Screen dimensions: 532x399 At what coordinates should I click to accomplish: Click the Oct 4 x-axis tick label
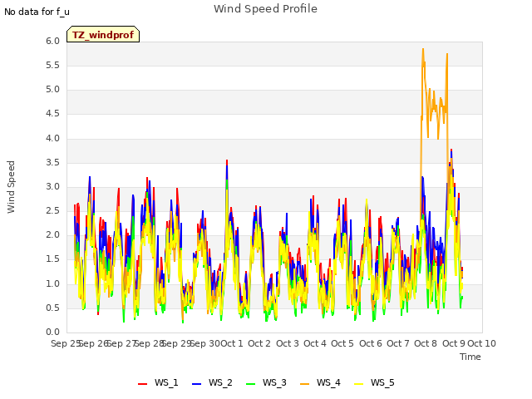[x=315, y=343]
